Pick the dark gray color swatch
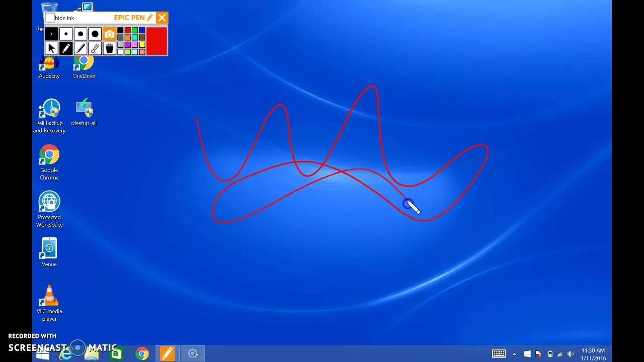This screenshot has height=362, width=644. coord(120,37)
